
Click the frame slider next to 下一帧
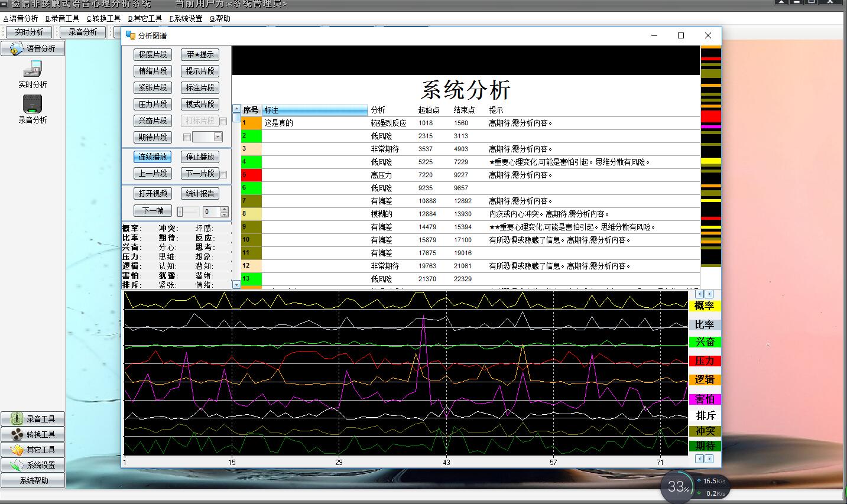[x=188, y=212]
